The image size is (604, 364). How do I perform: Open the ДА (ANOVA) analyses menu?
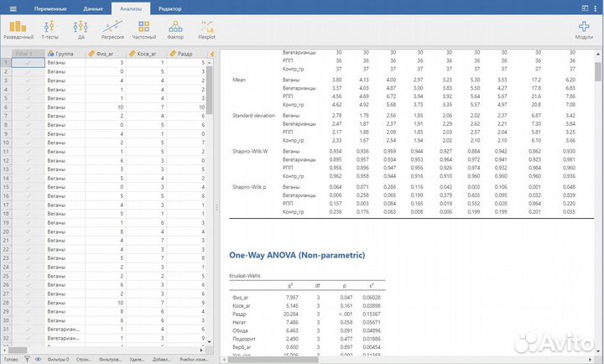tap(81, 30)
